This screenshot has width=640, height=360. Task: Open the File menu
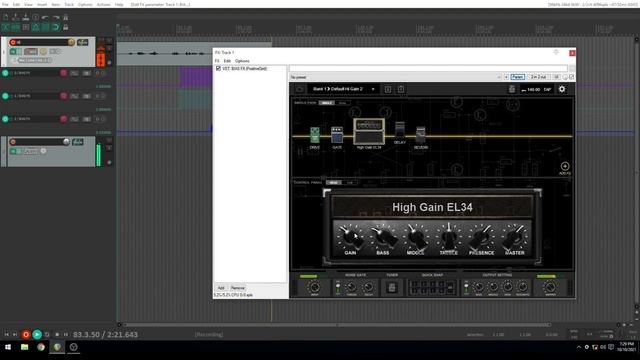[5, 4]
